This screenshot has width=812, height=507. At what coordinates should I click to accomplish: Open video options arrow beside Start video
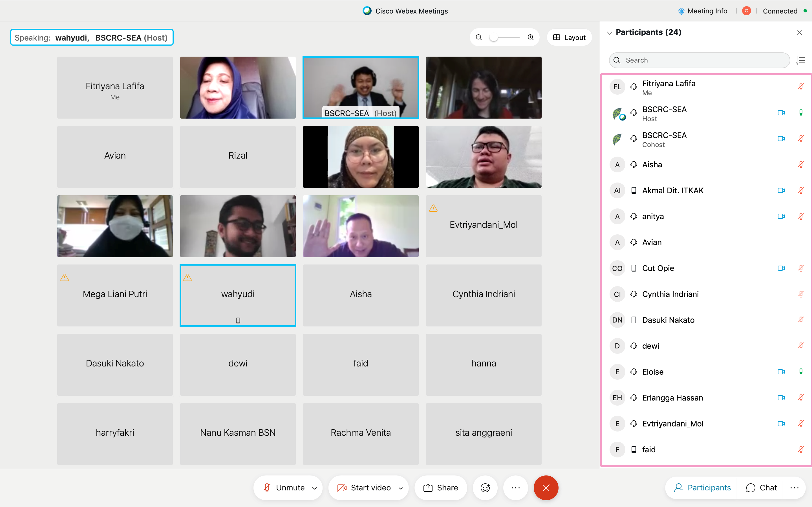401,488
